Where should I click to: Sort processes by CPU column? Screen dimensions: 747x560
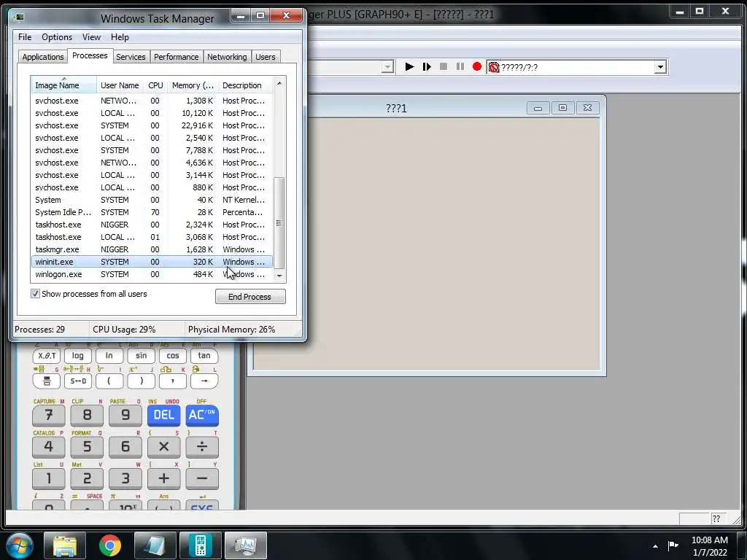pos(155,85)
